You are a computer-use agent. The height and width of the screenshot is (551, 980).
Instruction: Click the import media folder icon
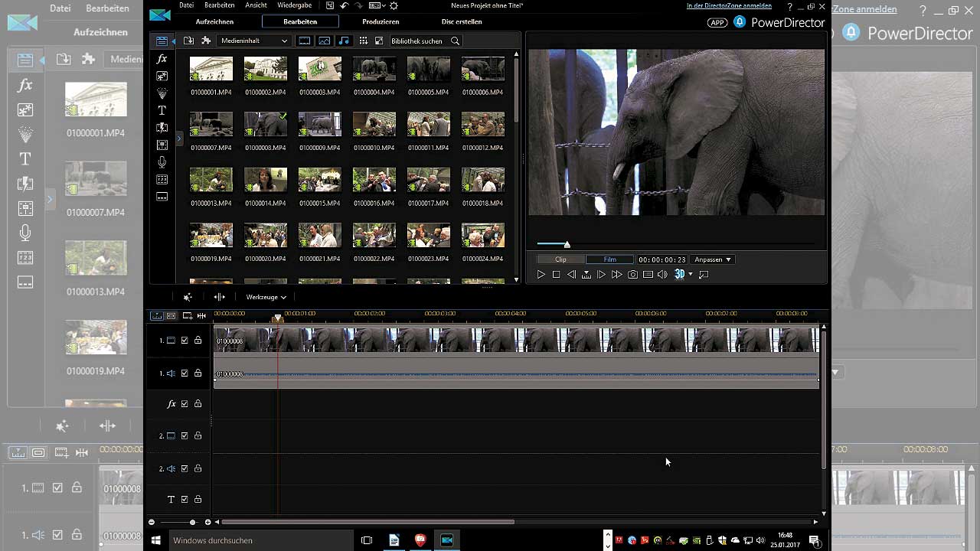[x=188, y=41]
